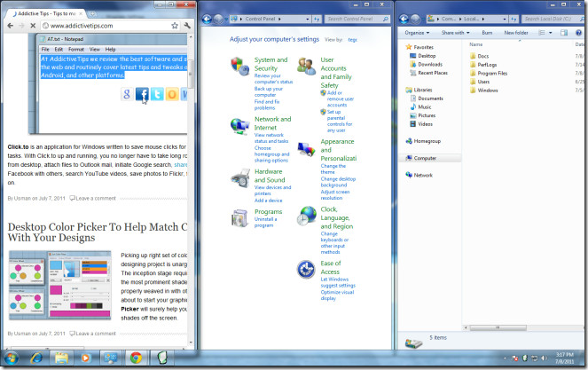The height and width of the screenshot is (370, 588).
Task: Open Homegroup in the navigation pane
Action: point(427,141)
